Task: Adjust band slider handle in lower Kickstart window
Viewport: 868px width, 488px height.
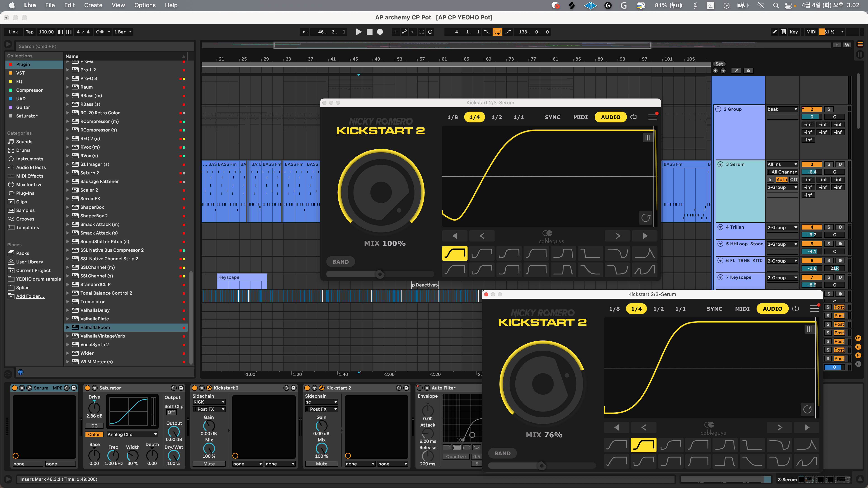Action: [542, 466]
